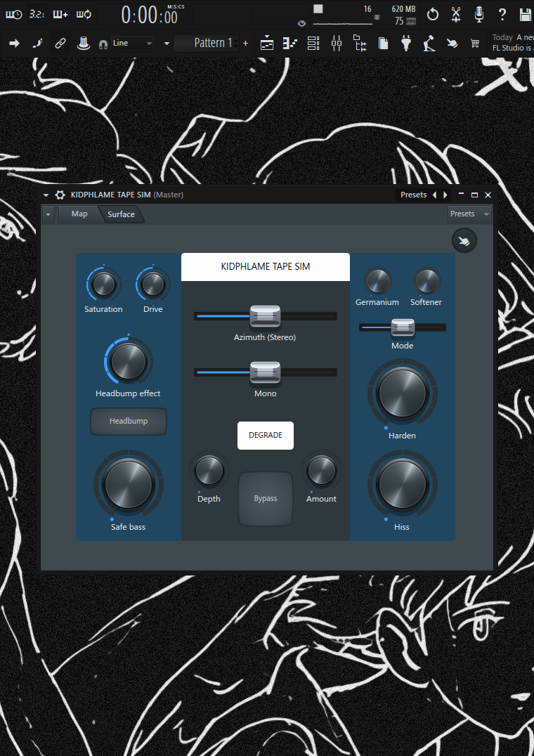534x756 pixels.
Task: Click the Headbump effect knob
Action: pos(128,362)
